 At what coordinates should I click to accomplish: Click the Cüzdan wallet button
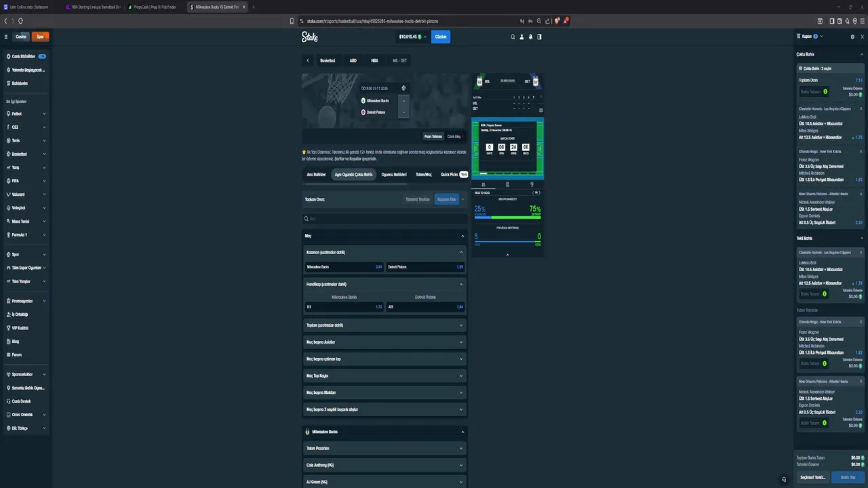pos(441,37)
